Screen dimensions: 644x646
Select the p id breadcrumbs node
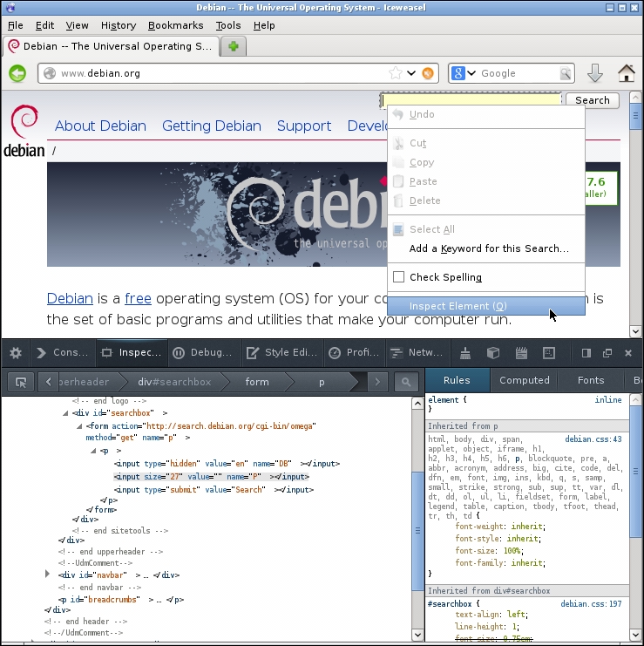[121, 600]
